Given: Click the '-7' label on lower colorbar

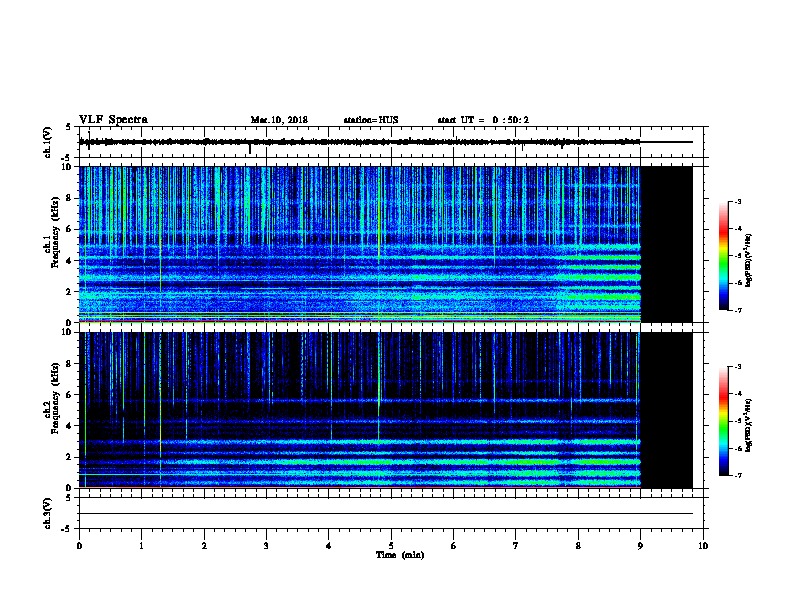Looking at the screenshot, I should coord(737,475).
